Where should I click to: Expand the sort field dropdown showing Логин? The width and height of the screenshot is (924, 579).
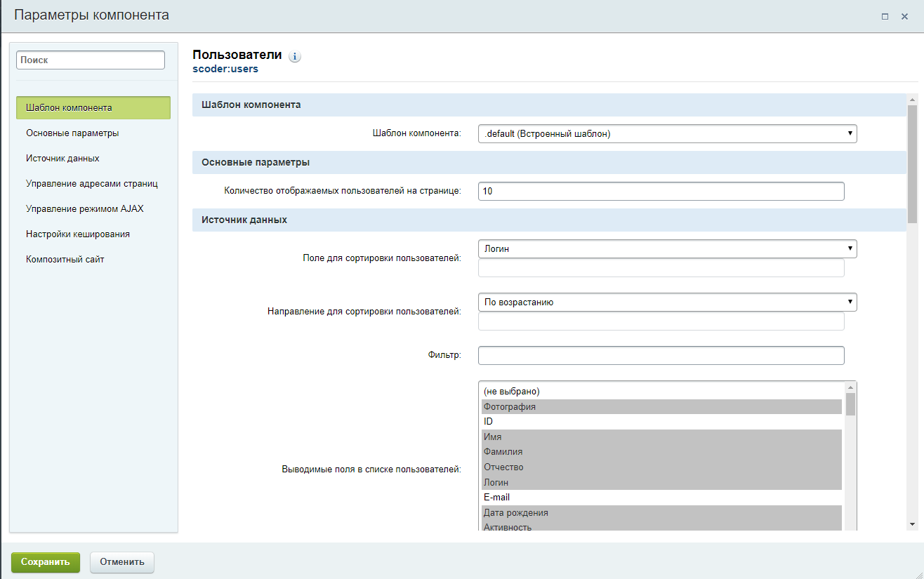(666, 248)
